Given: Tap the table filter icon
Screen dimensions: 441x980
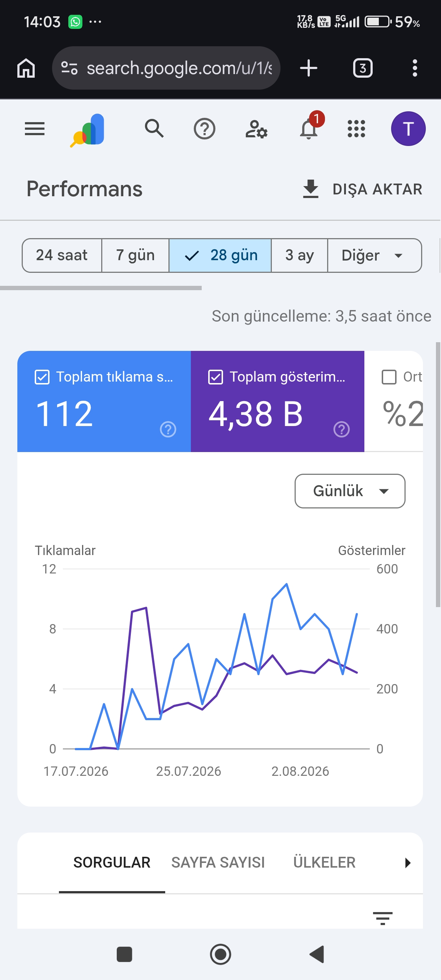Looking at the screenshot, I should [x=382, y=918].
